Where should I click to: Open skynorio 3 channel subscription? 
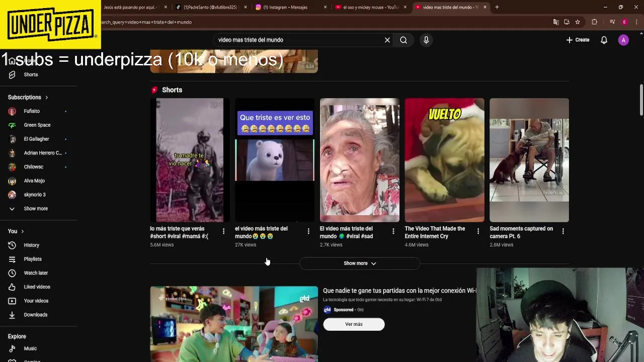[x=35, y=195]
